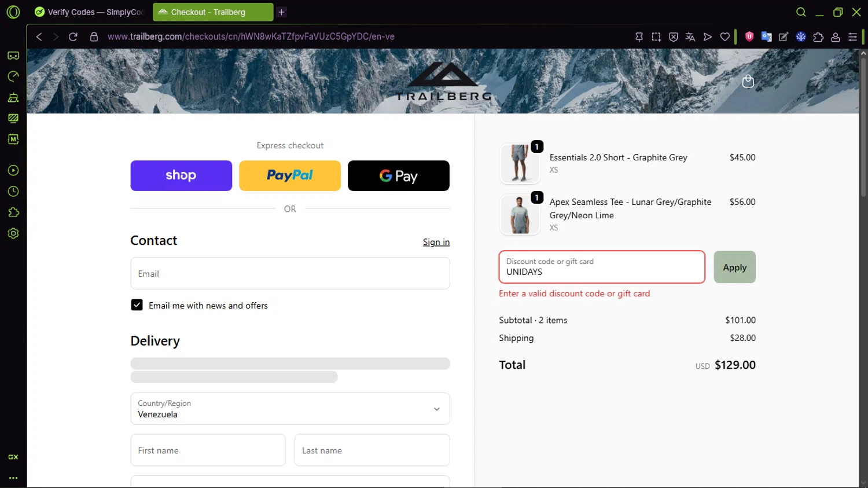Bookmark page with the heart icon

pos(724,36)
